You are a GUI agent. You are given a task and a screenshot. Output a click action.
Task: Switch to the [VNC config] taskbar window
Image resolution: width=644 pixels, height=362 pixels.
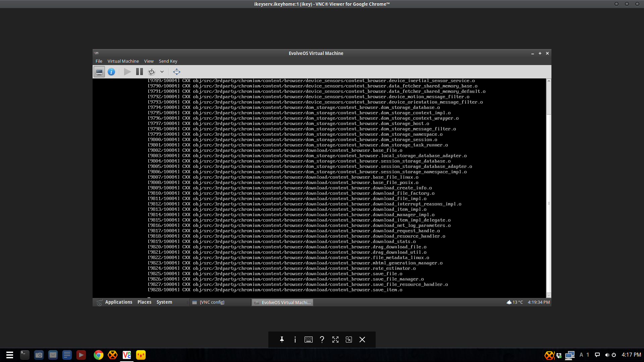point(220,302)
